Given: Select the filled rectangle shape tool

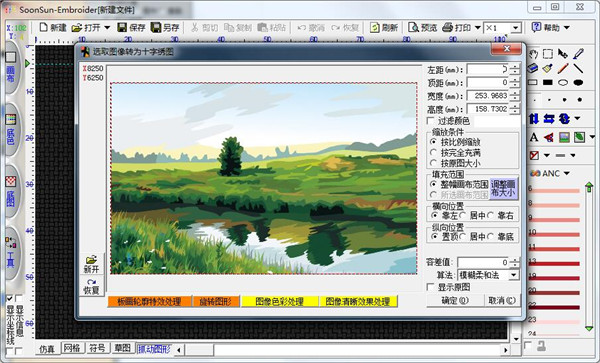Looking at the screenshot, I should pyautogui.click(x=548, y=83).
